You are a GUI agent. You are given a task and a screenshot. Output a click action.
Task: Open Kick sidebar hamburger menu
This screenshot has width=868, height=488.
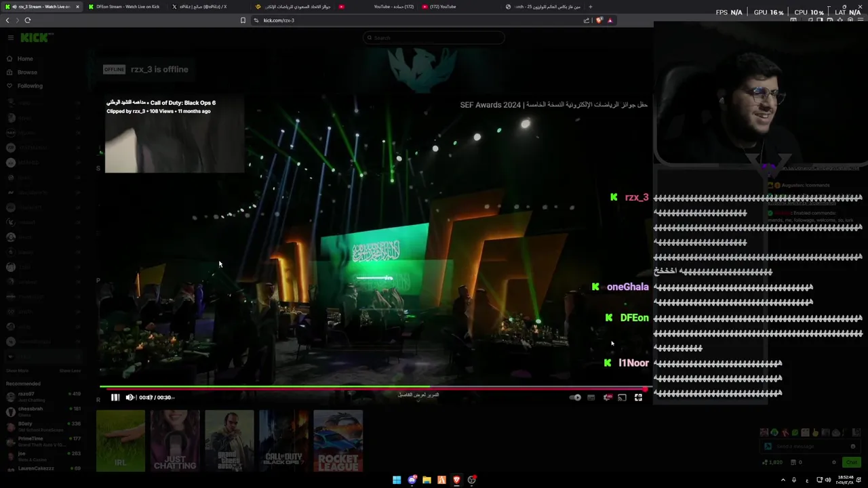10,38
